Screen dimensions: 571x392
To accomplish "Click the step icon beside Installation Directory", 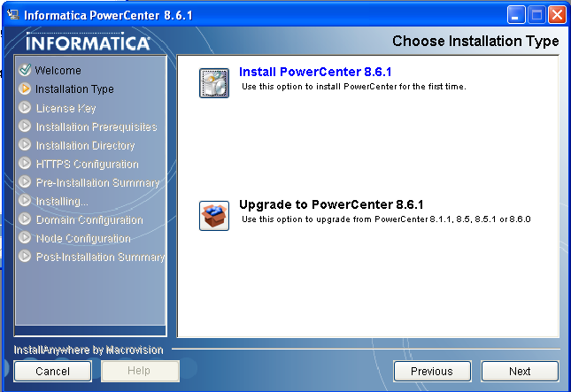I will click(x=25, y=144).
